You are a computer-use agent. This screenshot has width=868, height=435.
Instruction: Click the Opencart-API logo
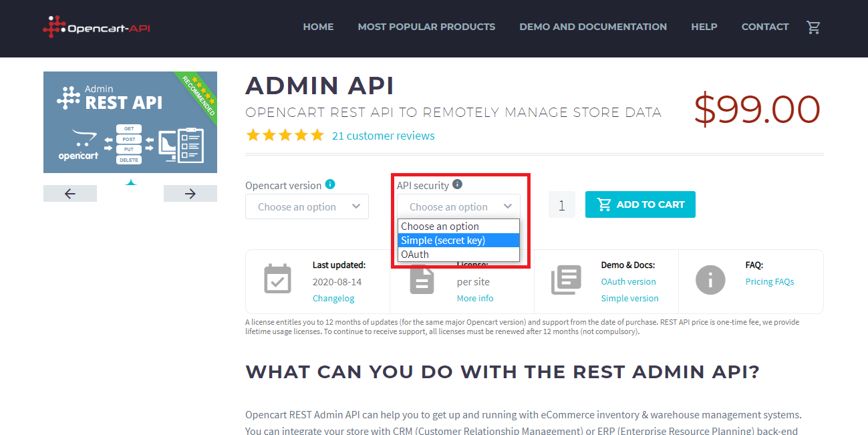pyautogui.click(x=96, y=27)
